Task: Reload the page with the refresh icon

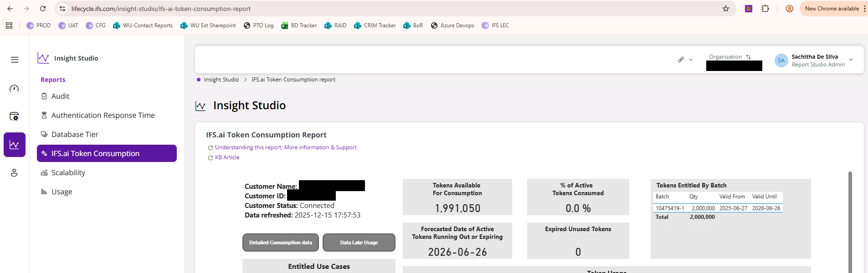Action: tap(43, 9)
